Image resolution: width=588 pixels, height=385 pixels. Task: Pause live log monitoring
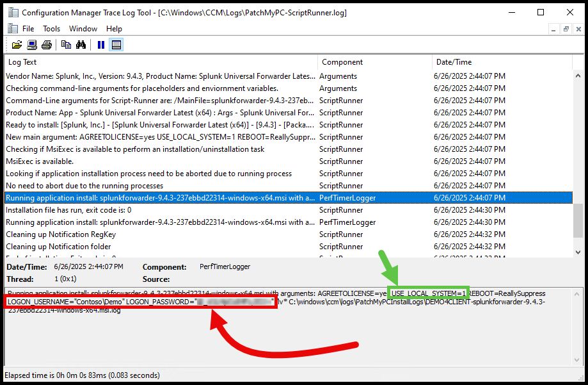[x=101, y=44]
